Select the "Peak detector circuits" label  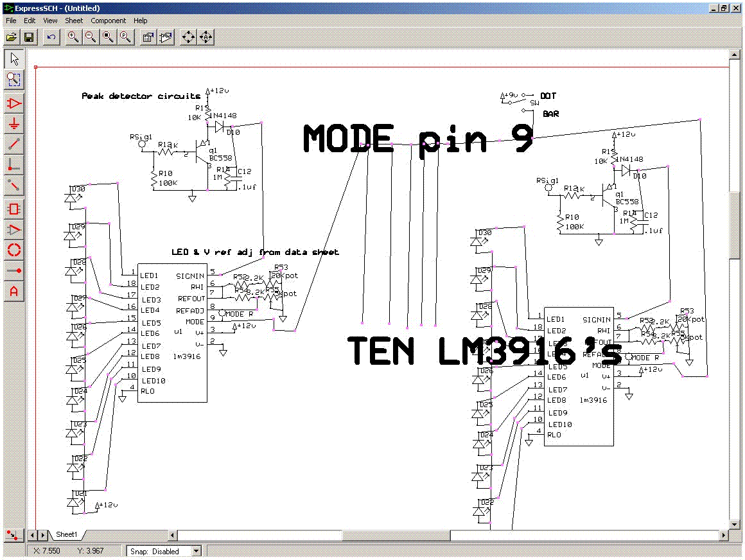pos(141,96)
